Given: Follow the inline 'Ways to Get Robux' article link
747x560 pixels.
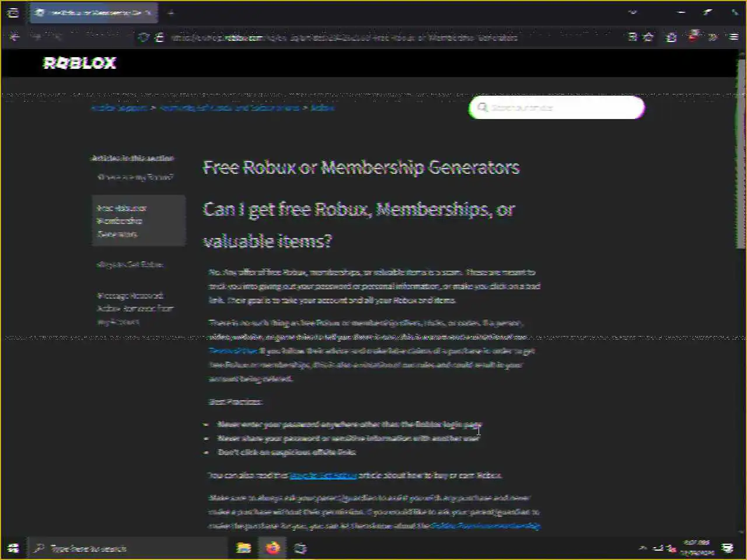Looking at the screenshot, I should (x=323, y=475).
